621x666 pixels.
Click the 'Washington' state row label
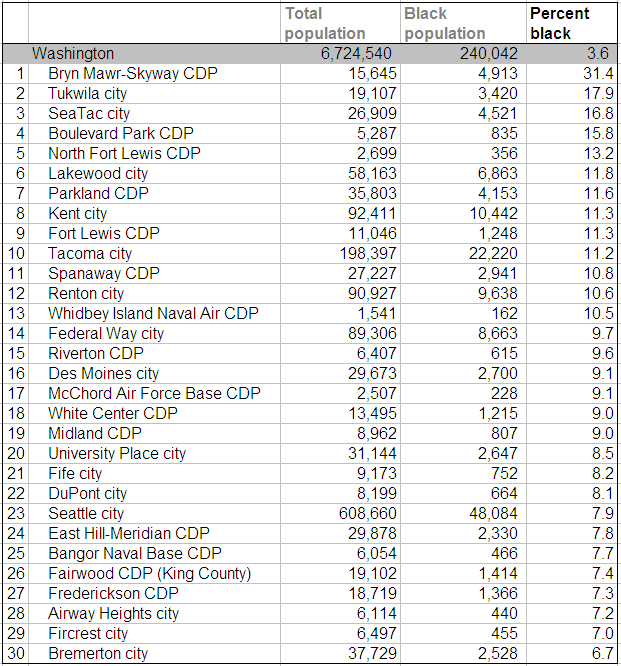[x=73, y=54]
